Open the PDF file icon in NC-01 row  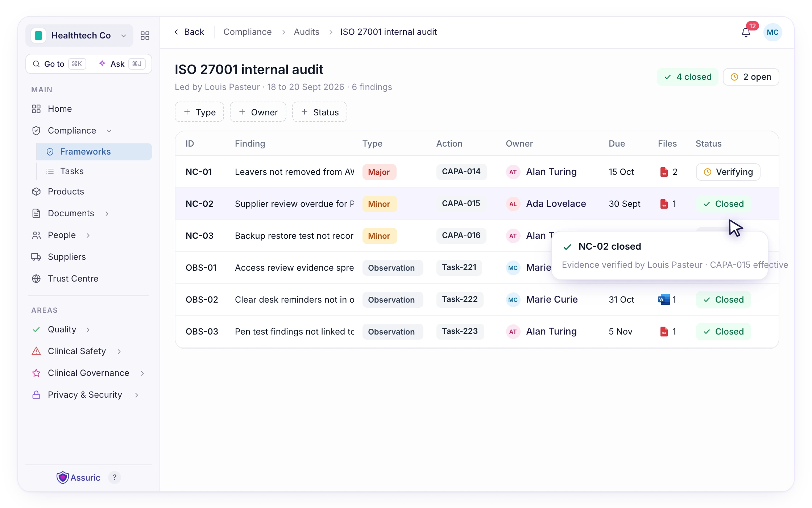point(664,172)
